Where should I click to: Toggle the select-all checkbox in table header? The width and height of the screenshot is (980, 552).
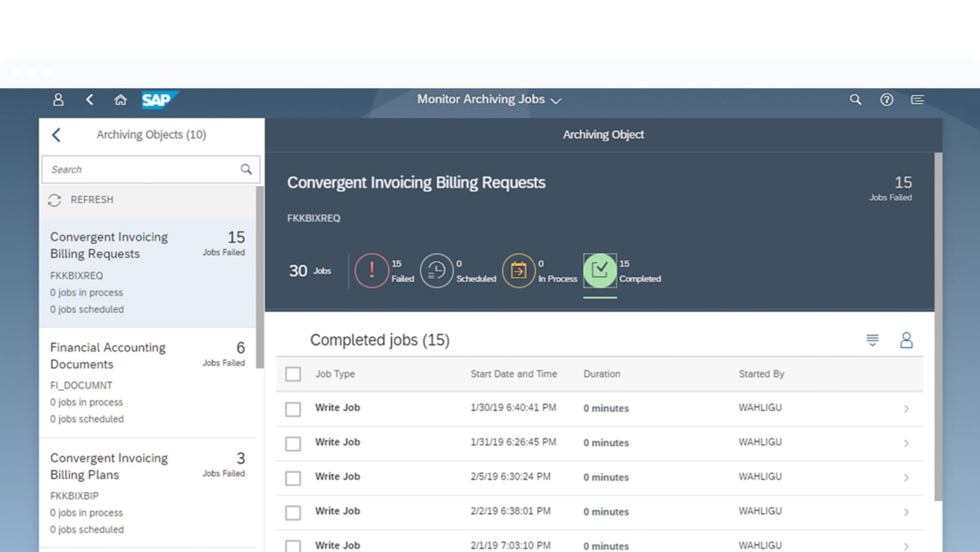click(293, 374)
